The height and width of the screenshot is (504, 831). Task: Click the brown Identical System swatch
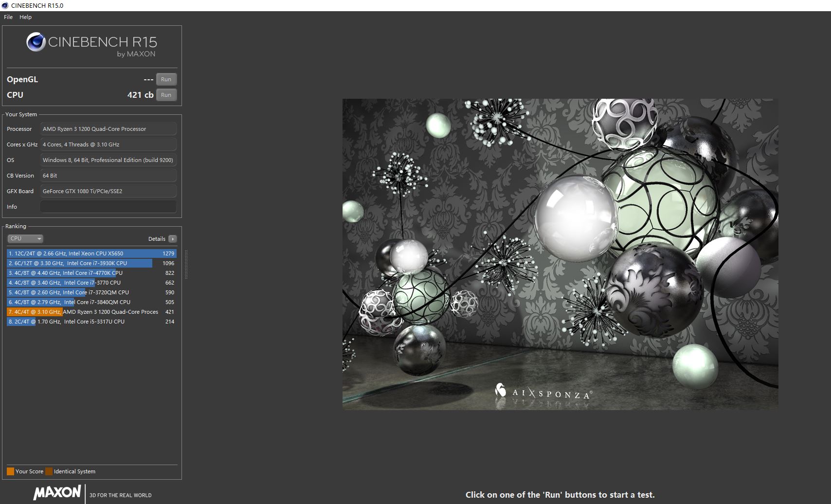[49, 471]
